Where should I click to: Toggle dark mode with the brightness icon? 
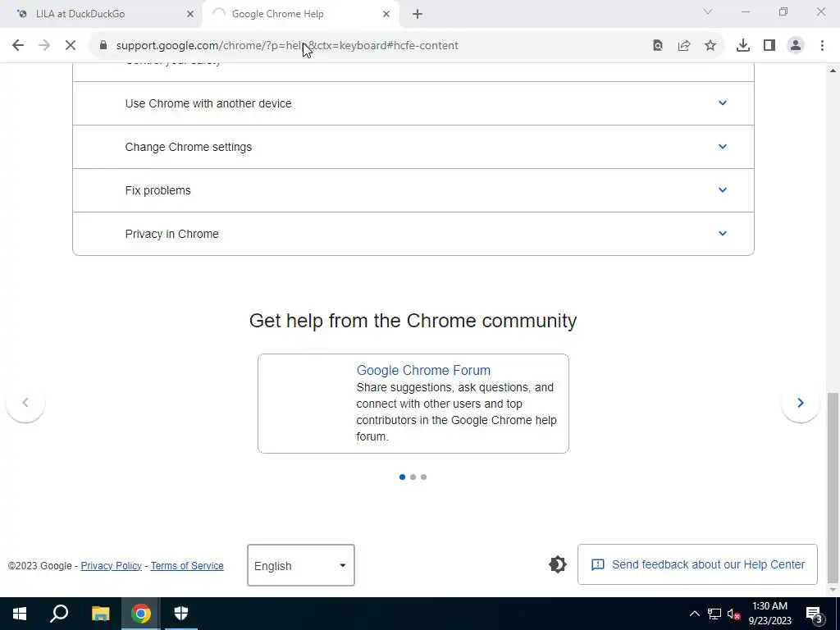point(557,564)
